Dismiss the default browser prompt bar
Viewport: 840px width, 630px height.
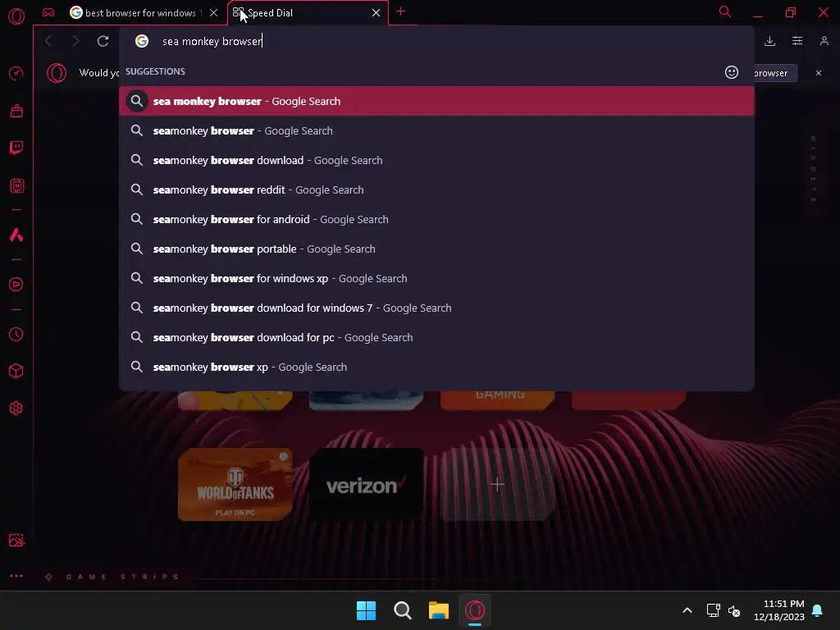(819, 73)
